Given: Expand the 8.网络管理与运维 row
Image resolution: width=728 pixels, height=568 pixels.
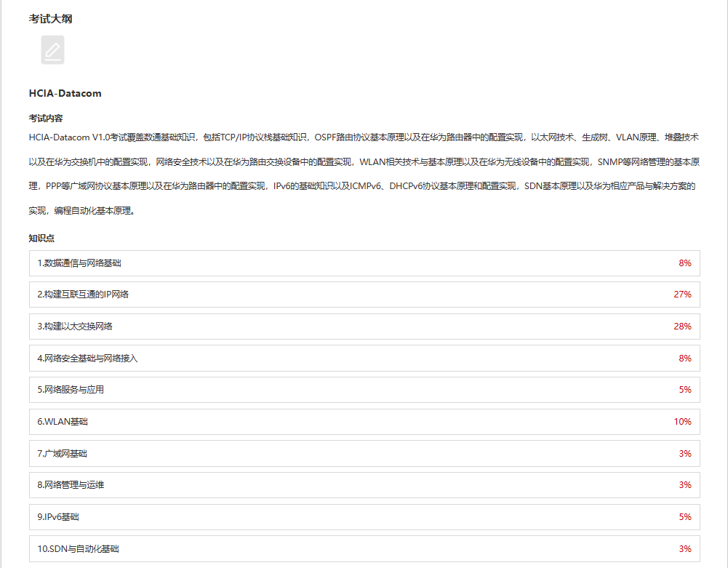Looking at the screenshot, I should 364,485.
